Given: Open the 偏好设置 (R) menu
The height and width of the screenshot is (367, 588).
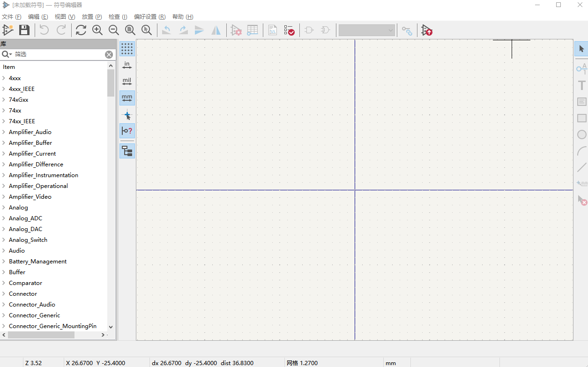Looking at the screenshot, I should point(149,16).
